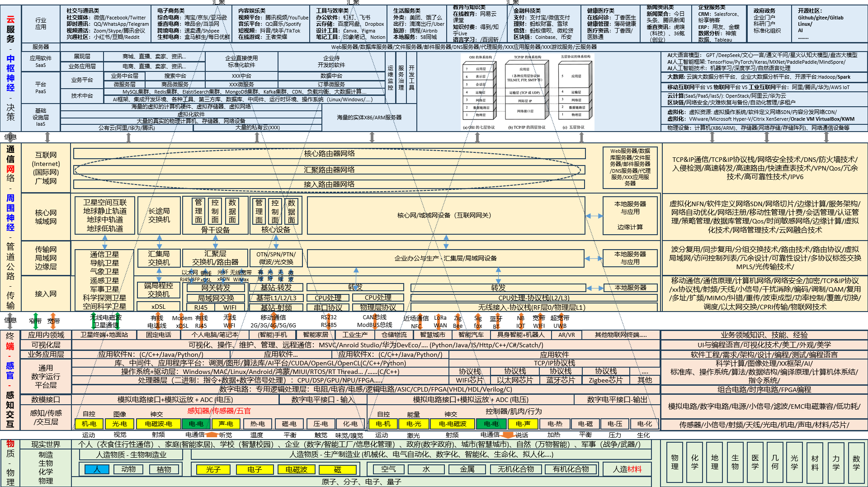
Task: Select the 个人电脑/笔记本 cell
Action: pyautogui.click(x=215, y=335)
